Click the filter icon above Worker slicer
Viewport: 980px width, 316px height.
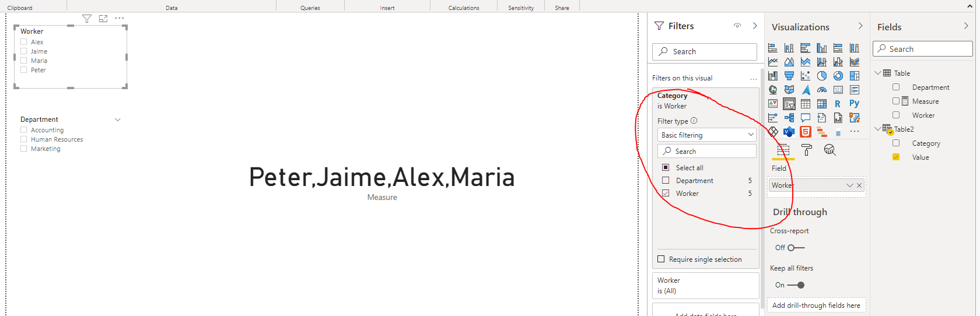(87, 19)
